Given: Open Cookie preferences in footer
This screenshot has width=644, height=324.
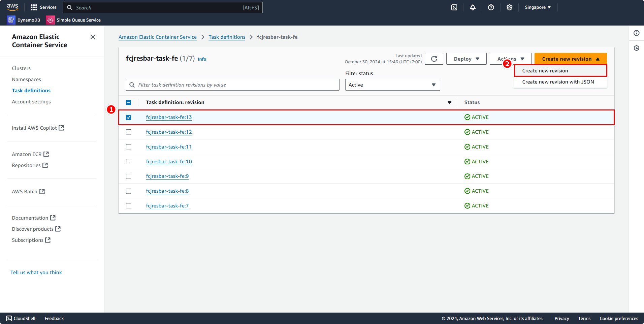Looking at the screenshot, I should point(619,319).
